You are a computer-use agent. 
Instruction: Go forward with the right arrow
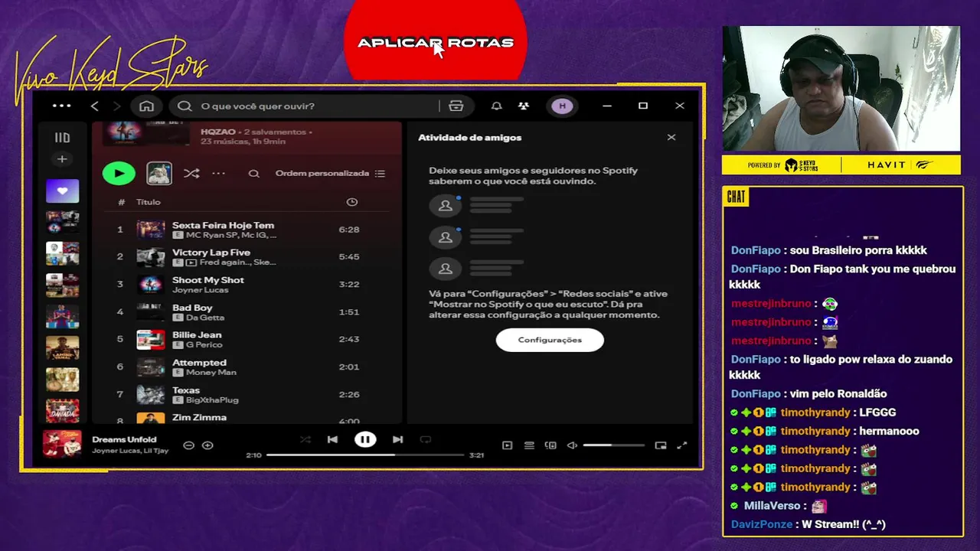pyautogui.click(x=116, y=106)
